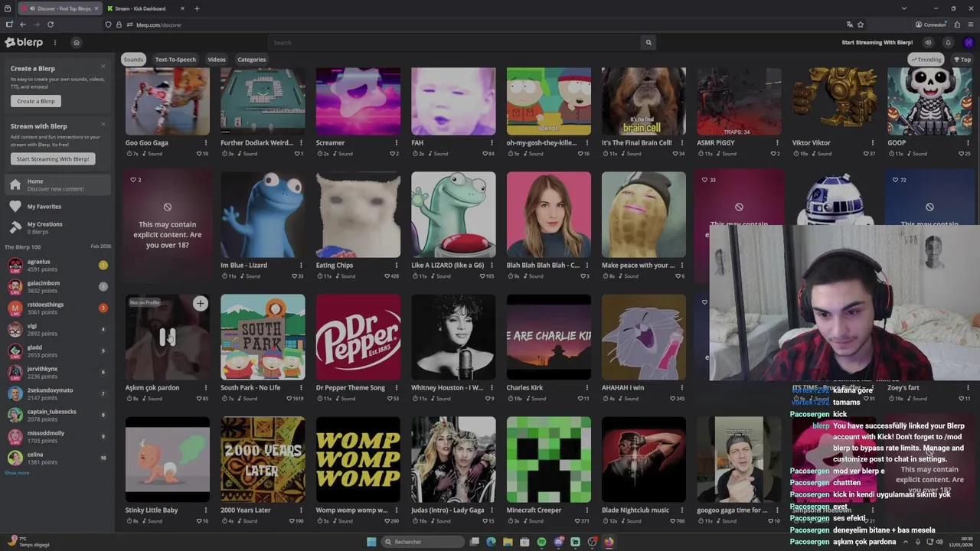Click browser reload button
The width and height of the screenshot is (980, 551).
coord(51,24)
